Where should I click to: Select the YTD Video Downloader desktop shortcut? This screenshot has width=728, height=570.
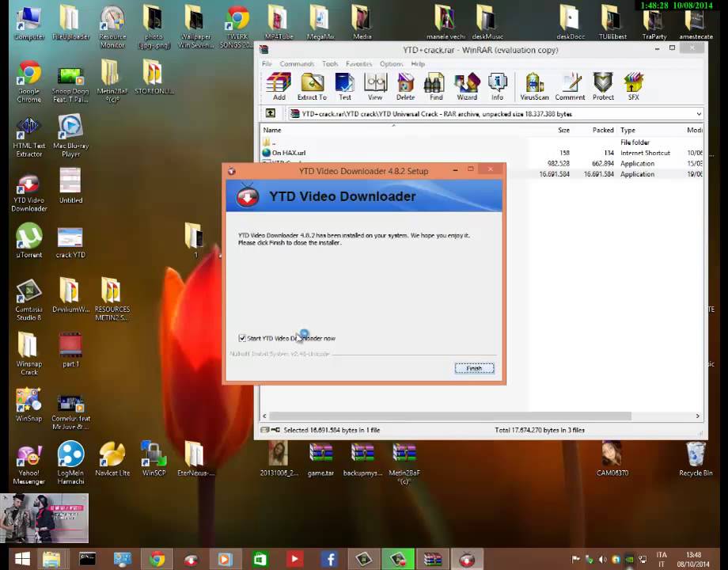(28, 192)
